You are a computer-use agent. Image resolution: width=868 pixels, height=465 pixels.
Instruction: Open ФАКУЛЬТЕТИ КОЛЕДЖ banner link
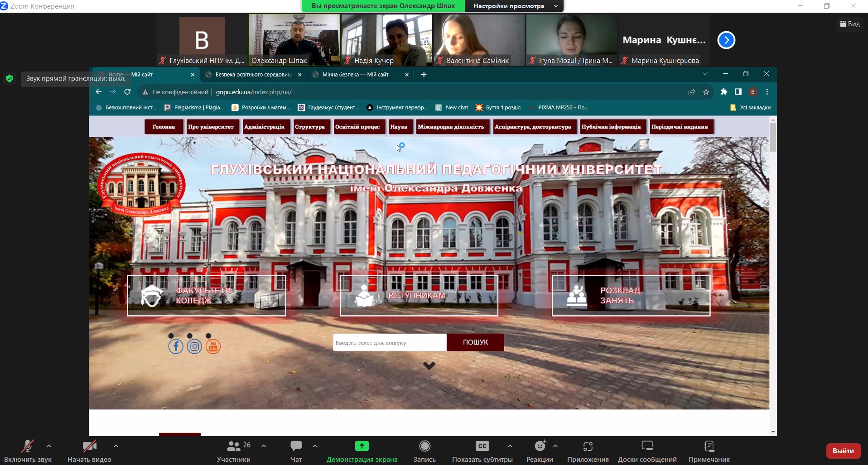coord(207,296)
